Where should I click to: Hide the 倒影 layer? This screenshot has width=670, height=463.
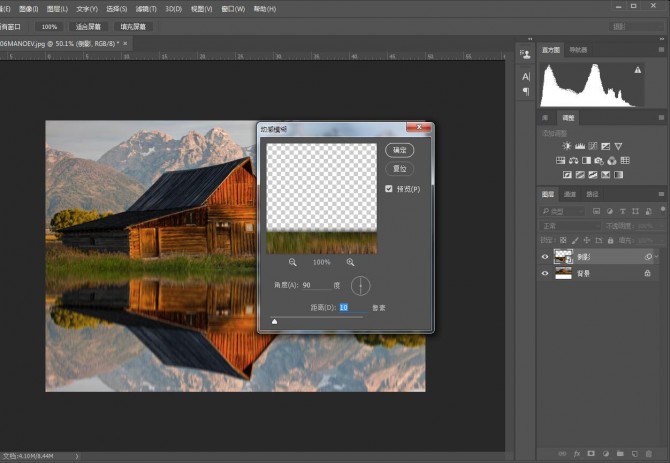(545, 257)
